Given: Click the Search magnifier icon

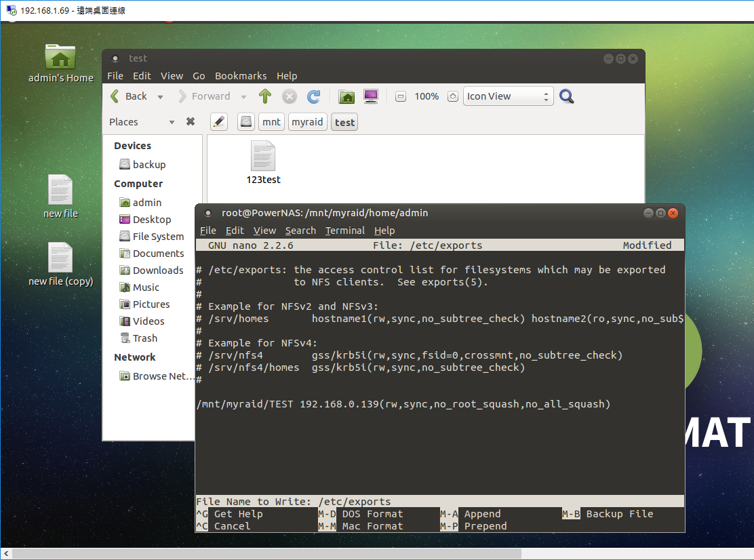Looking at the screenshot, I should click(567, 97).
